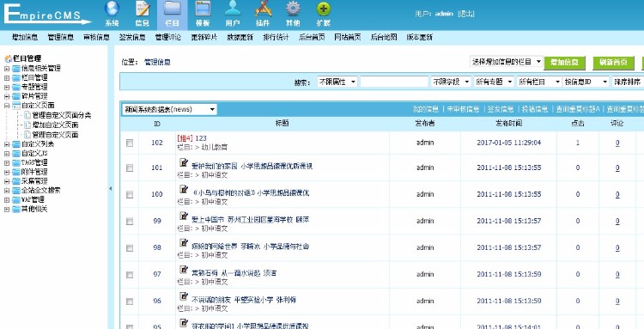Viewport: 644px width, 329px height.
Task: Click the folder icon of 信息相关管理
Action: [x=16, y=68]
